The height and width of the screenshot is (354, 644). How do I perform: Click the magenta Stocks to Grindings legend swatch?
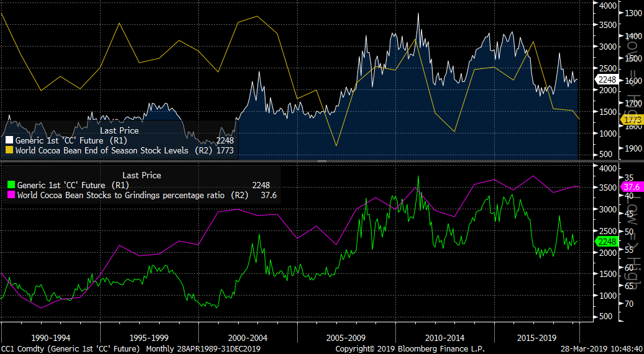9,196
